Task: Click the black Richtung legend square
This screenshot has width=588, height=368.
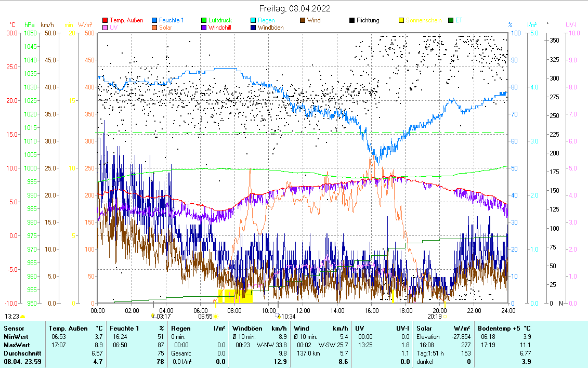Action: [352, 21]
